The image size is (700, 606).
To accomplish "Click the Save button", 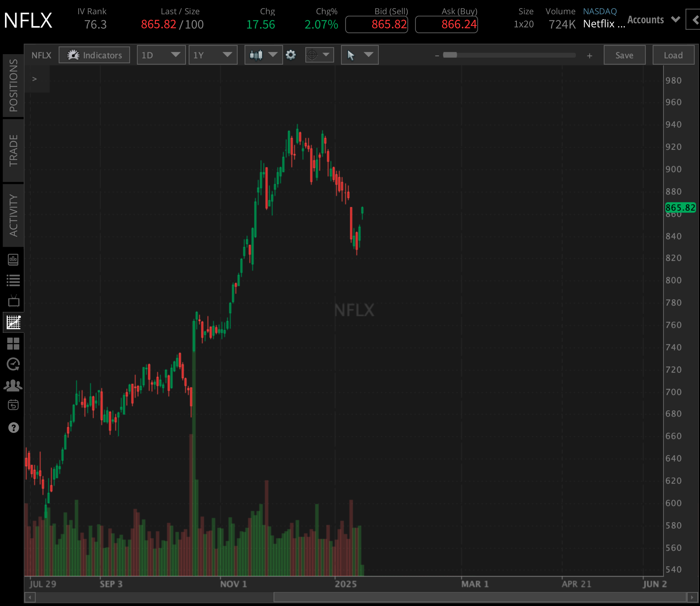I will (x=624, y=55).
